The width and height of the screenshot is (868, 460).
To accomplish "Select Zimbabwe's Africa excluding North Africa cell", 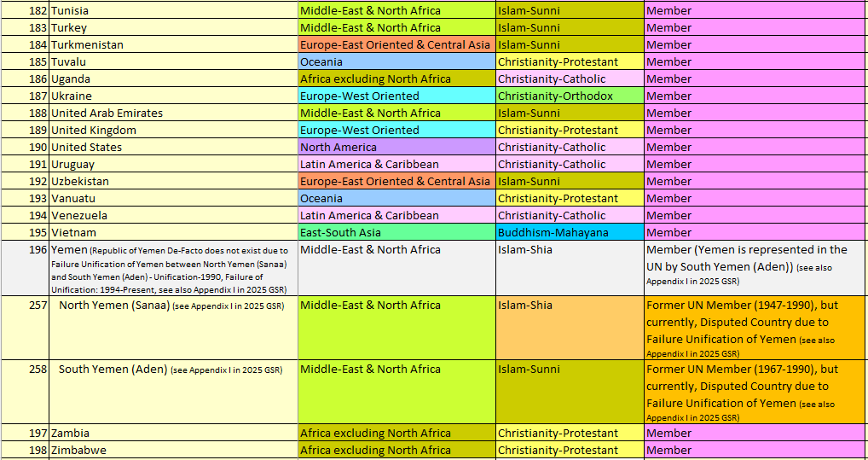I will [x=397, y=450].
